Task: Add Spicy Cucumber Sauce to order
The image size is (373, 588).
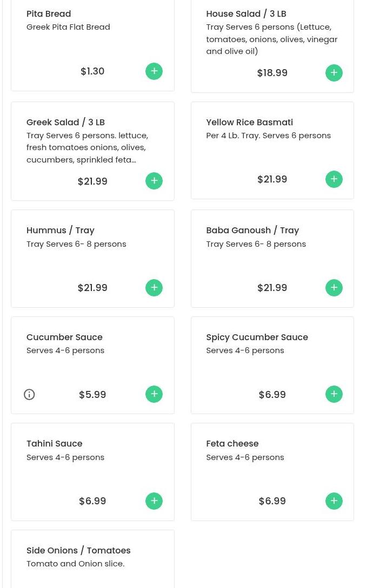Action: click(x=334, y=394)
